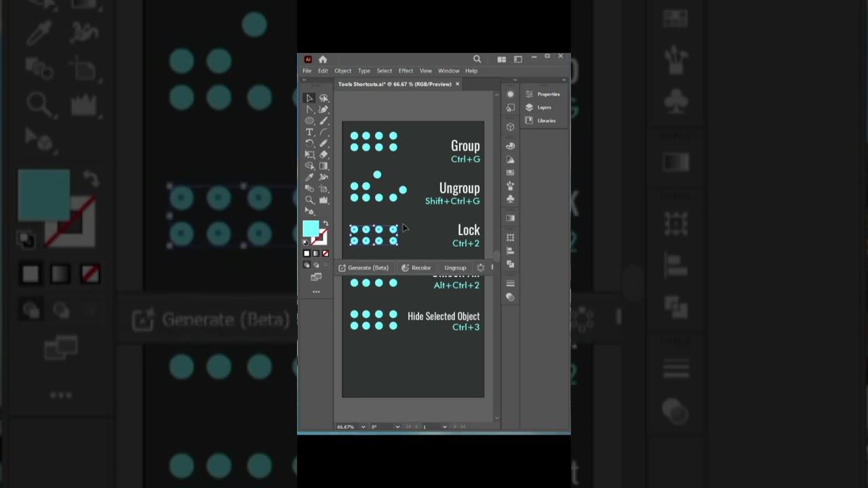
Task: Click the Change Screen Mode icon
Action: (316, 277)
